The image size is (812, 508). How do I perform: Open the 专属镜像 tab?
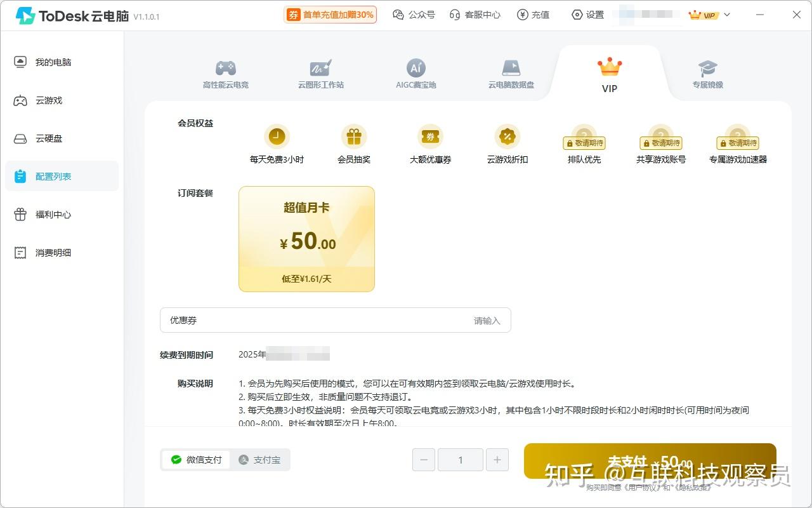[707, 72]
